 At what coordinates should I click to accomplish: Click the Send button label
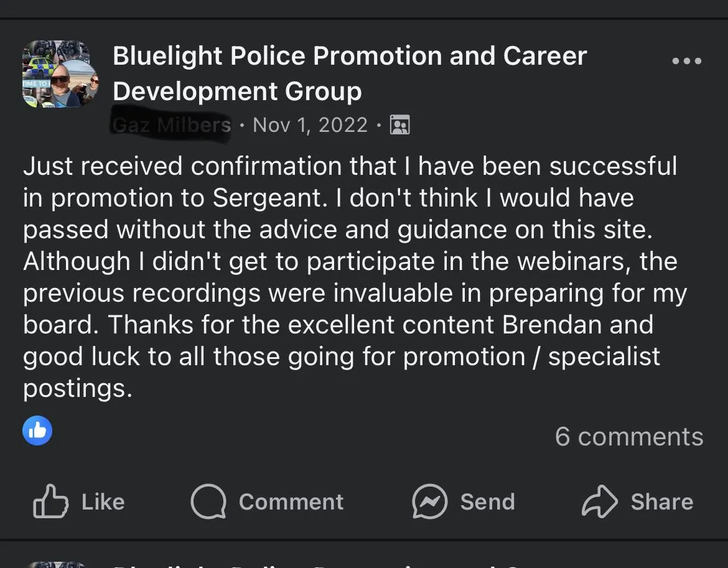pyautogui.click(x=487, y=501)
